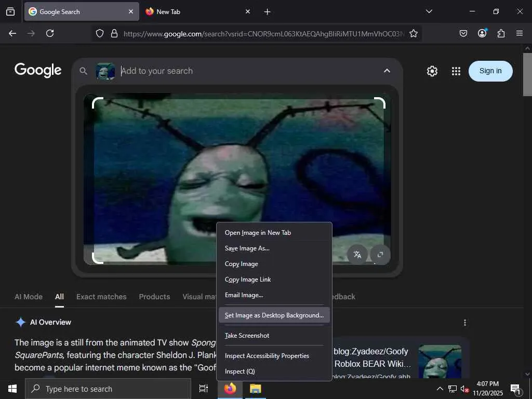Open the Firefox account icon
Viewport: 532px width, 399px height.
pos(482,33)
